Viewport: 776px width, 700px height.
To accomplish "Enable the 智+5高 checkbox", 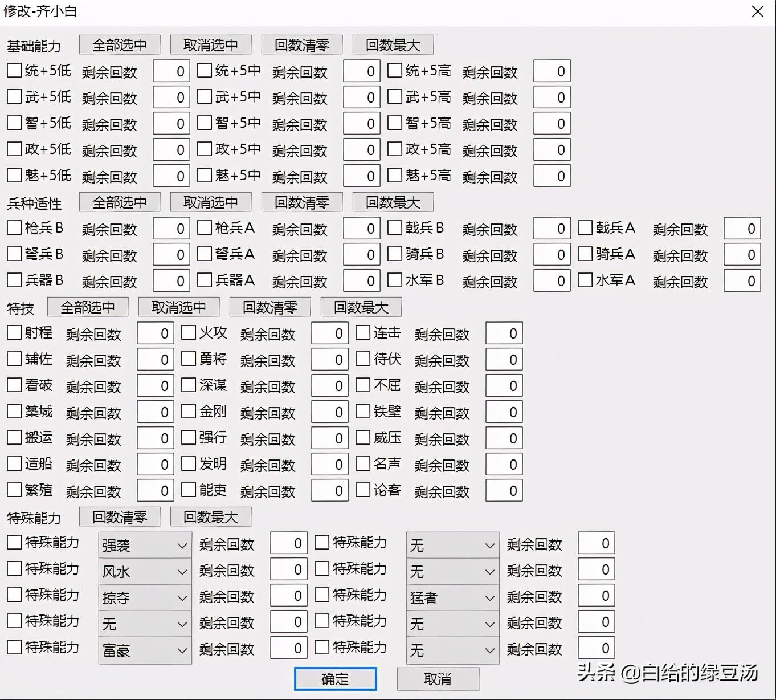I will tap(394, 122).
